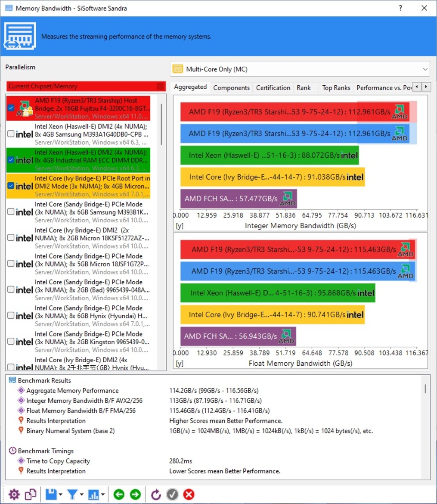Click window title bar app icon
Viewport: 437px width, 504px height.
pos(9,8)
